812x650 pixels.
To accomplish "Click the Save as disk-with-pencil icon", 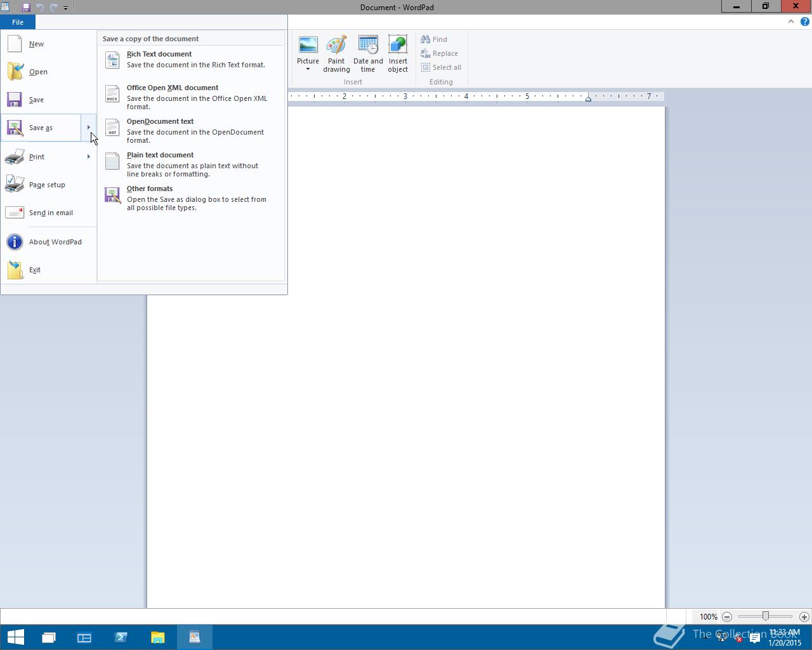I will (15, 128).
